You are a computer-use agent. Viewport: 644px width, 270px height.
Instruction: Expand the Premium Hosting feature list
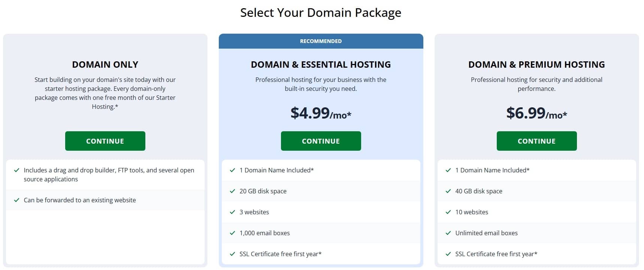[x=536, y=212]
